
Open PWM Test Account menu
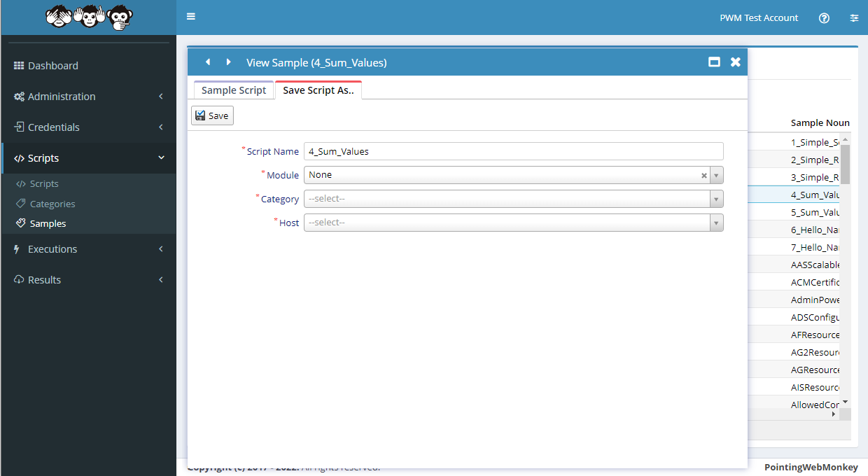759,18
